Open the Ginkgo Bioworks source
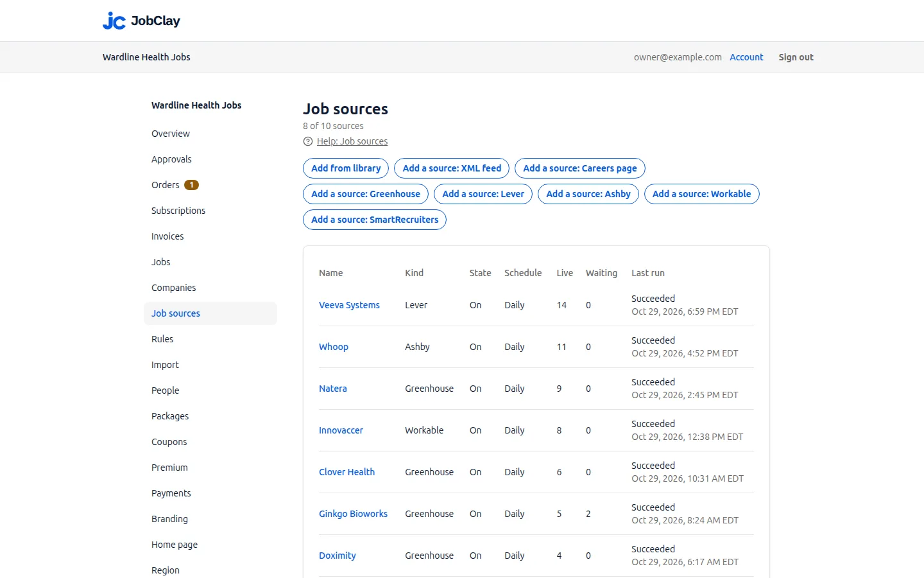Viewport: 924px width, 578px height. [353, 514]
